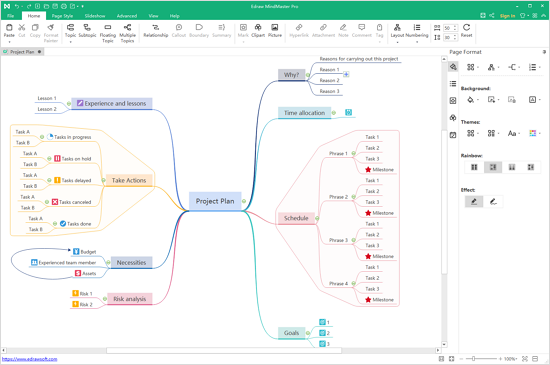Viewport: 550px width, 365px height.
Task: Switch to the Page Style tab
Action: (x=62, y=16)
